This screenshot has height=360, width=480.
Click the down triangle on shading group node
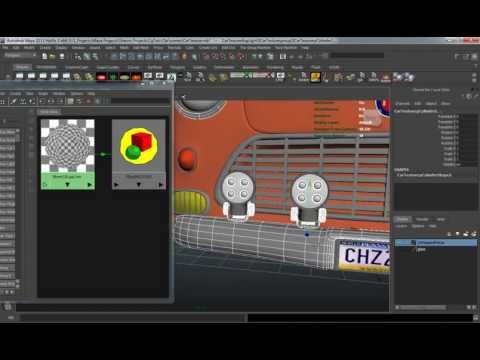(x=139, y=184)
